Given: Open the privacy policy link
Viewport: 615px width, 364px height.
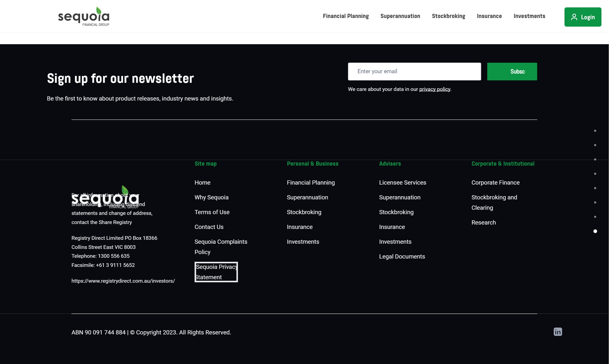Looking at the screenshot, I should click(x=434, y=89).
